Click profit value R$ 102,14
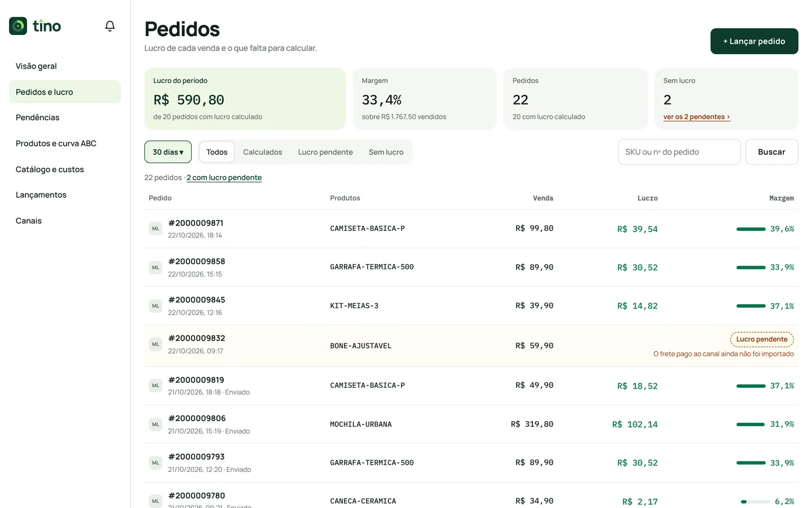Image resolution: width=812 pixels, height=508 pixels. (635, 424)
